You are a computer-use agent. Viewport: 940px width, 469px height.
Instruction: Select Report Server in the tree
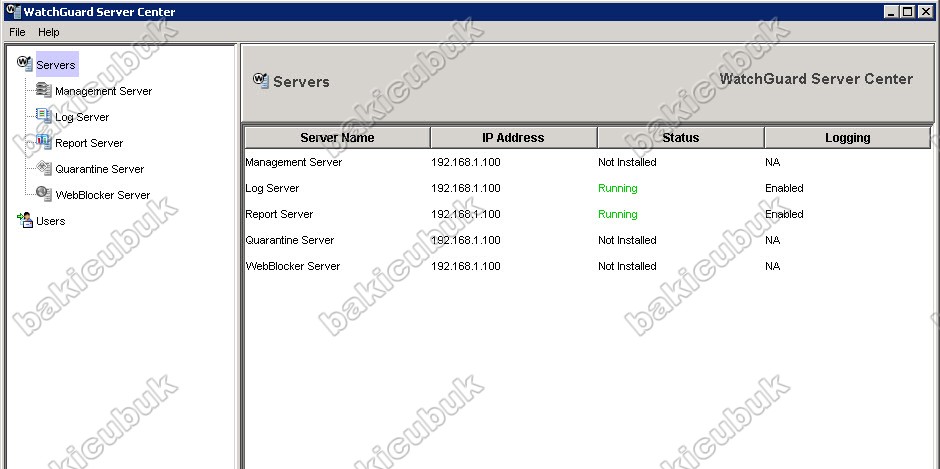89,143
